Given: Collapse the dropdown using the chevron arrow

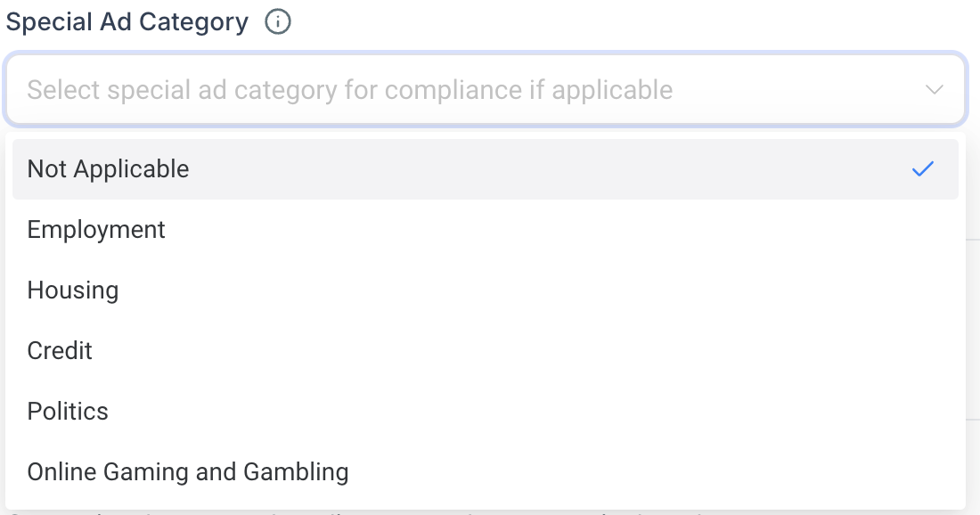Looking at the screenshot, I should (934, 90).
